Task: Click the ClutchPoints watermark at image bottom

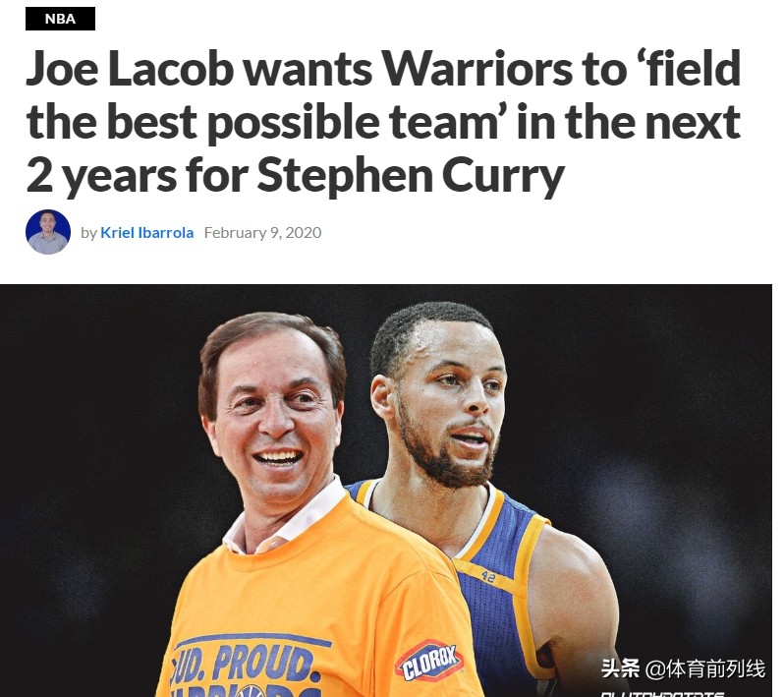Action: pyautogui.click(x=662, y=693)
